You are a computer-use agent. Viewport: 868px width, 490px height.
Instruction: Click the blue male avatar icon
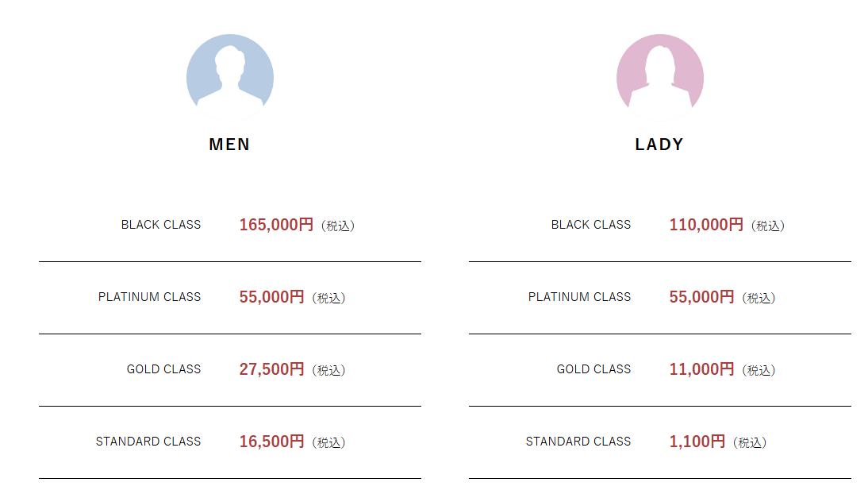pyautogui.click(x=230, y=78)
